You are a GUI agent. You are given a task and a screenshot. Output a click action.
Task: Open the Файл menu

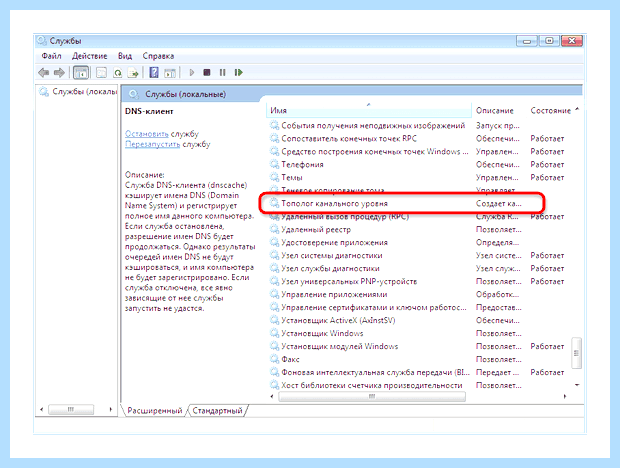point(51,56)
